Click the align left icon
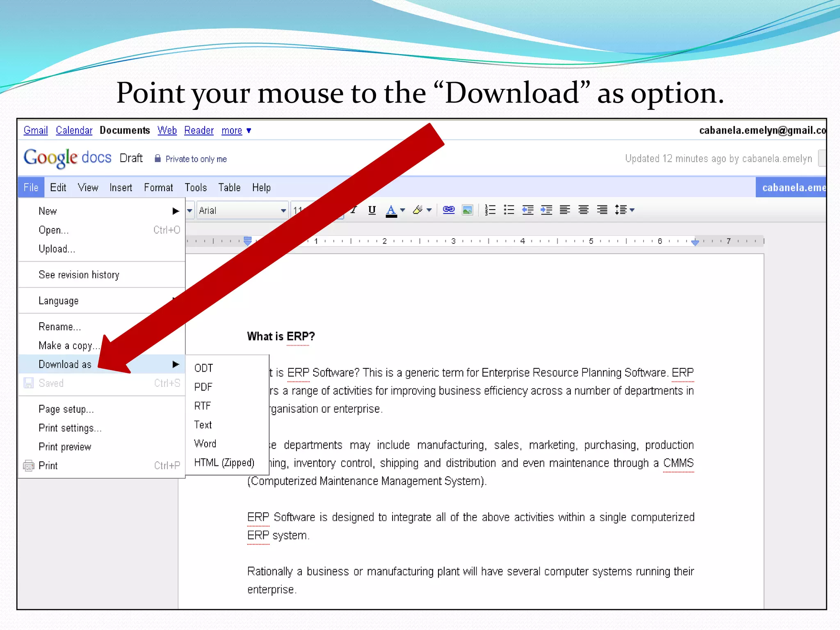 (565, 210)
